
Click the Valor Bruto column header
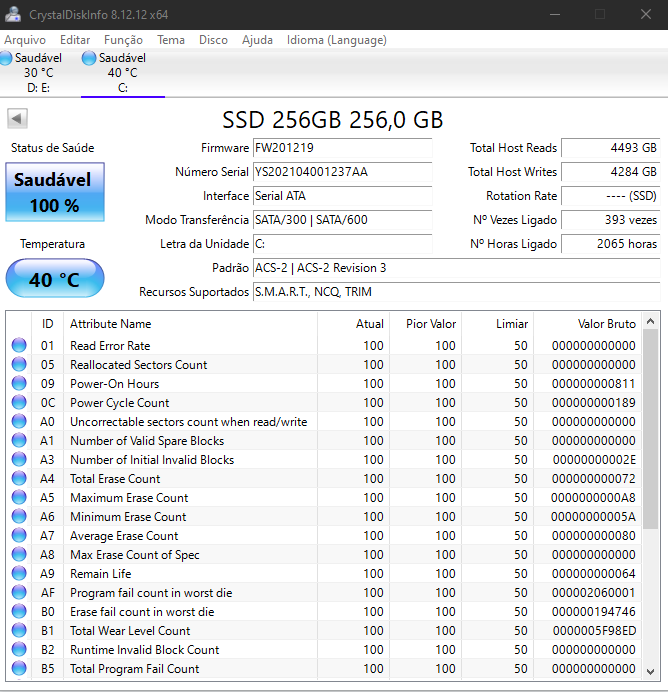click(587, 323)
